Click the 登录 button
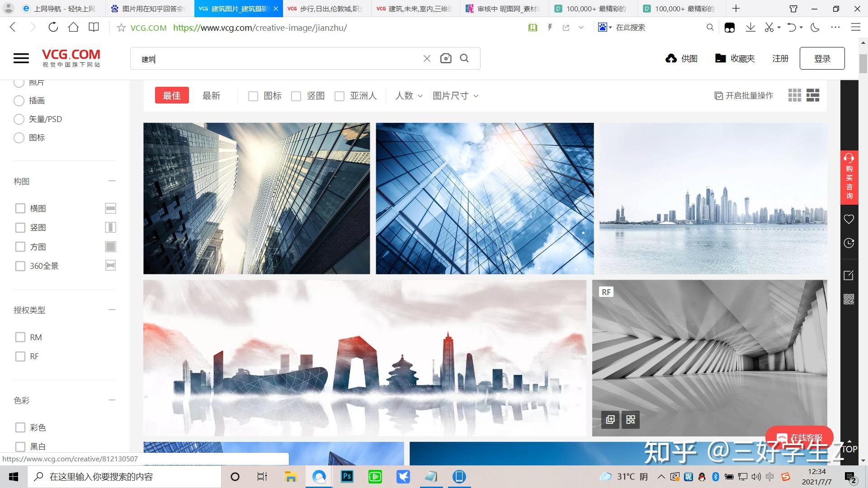Screen dimensions: 868x488 822,58
